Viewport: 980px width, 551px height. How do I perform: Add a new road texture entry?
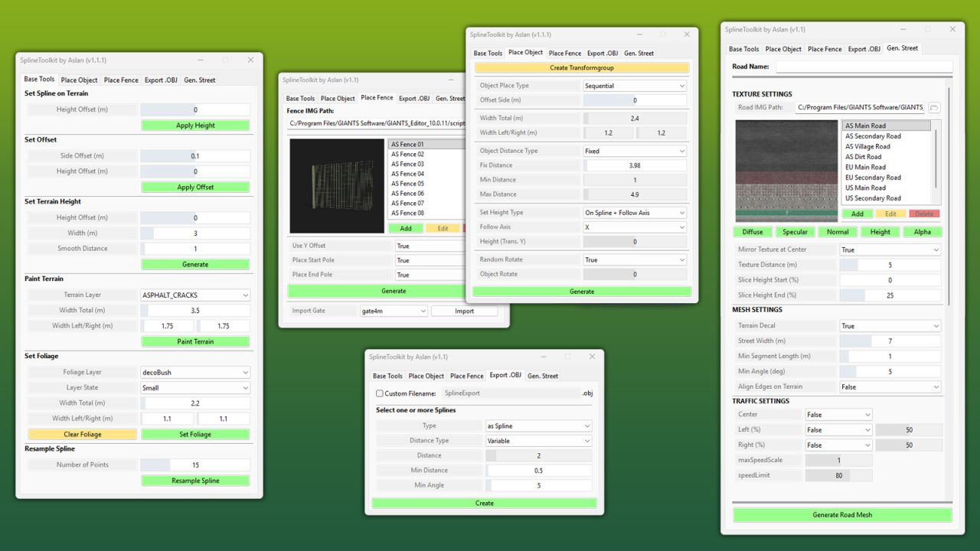point(857,213)
